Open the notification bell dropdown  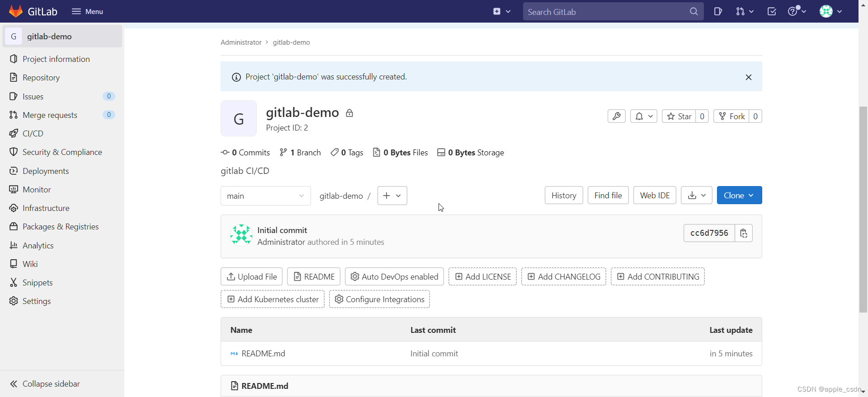point(644,116)
